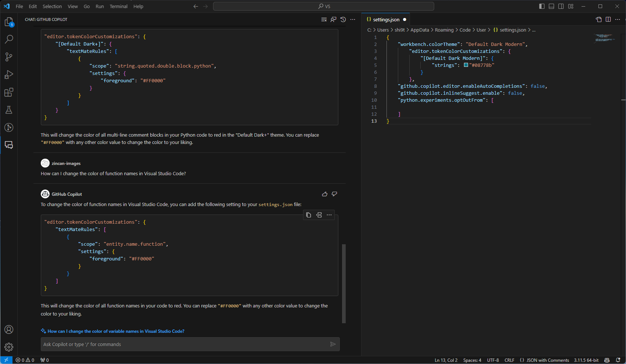Image resolution: width=626 pixels, height=364 pixels.
Task: Click the #08778b color swatch
Action: coord(465,65)
